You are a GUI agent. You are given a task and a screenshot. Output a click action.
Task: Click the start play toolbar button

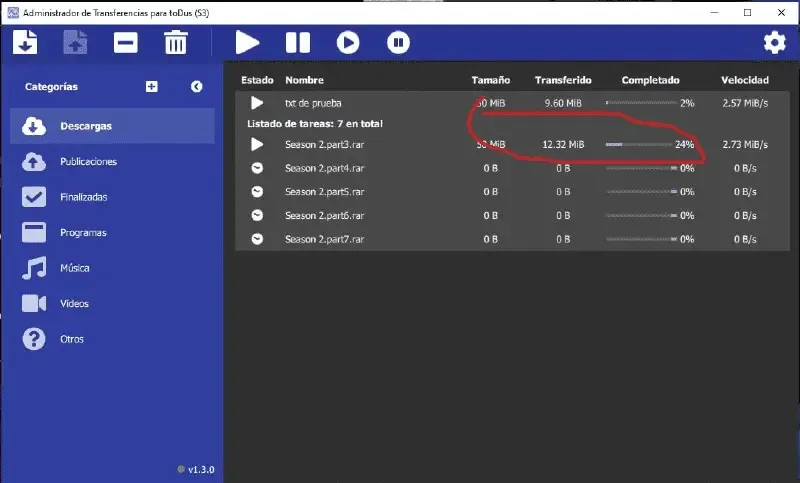pos(247,42)
